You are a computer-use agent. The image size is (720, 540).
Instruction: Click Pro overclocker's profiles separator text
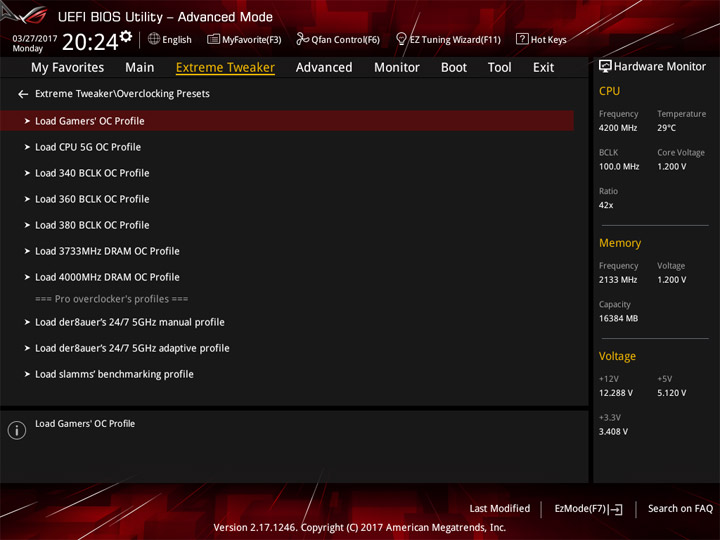(x=112, y=299)
